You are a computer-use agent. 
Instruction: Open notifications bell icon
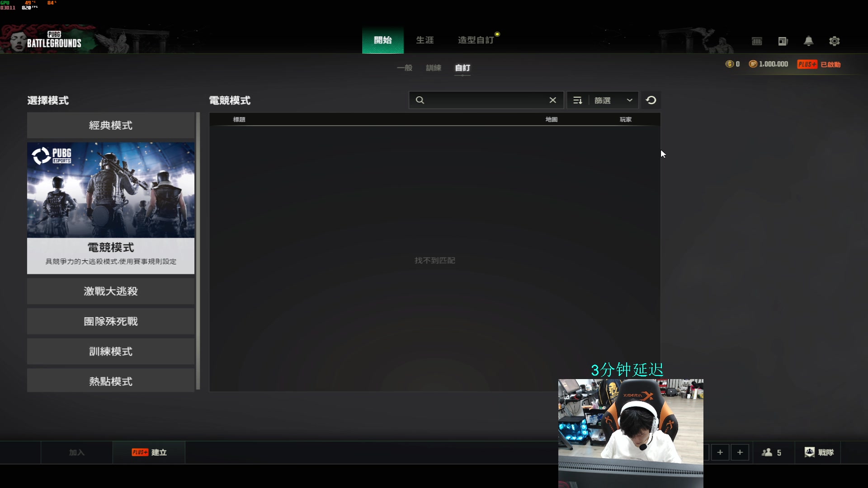click(808, 41)
